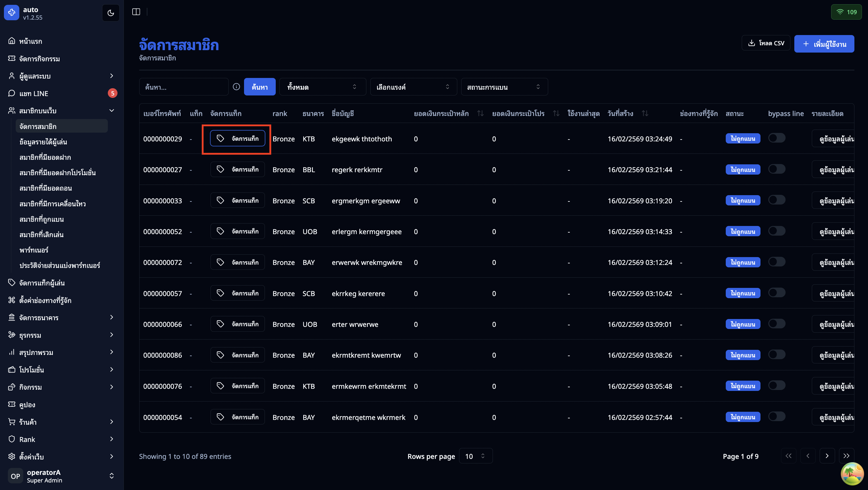
Task: Jump to last page arrow
Action: pos(846,456)
